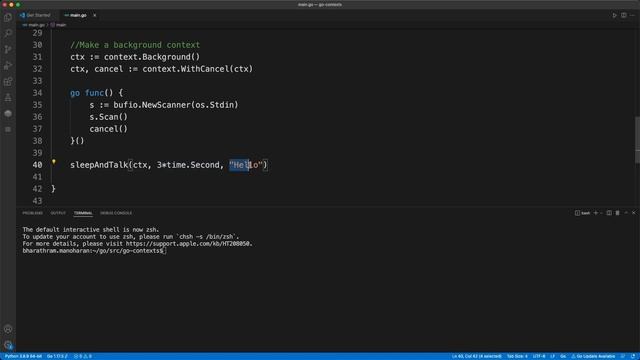This screenshot has height=360, width=640.
Task: Click the comment text on line 30
Action: (135, 45)
